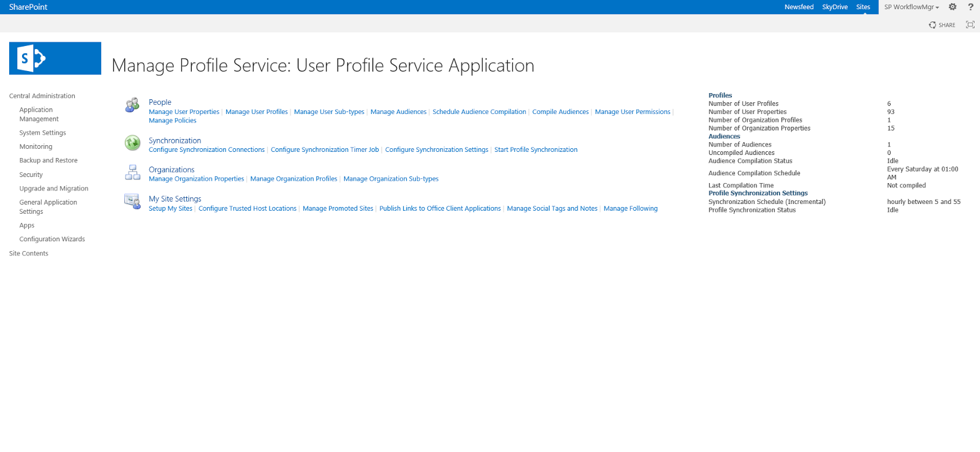The width and height of the screenshot is (980, 452).
Task: Open Security in sidebar
Action: (31, 175)
